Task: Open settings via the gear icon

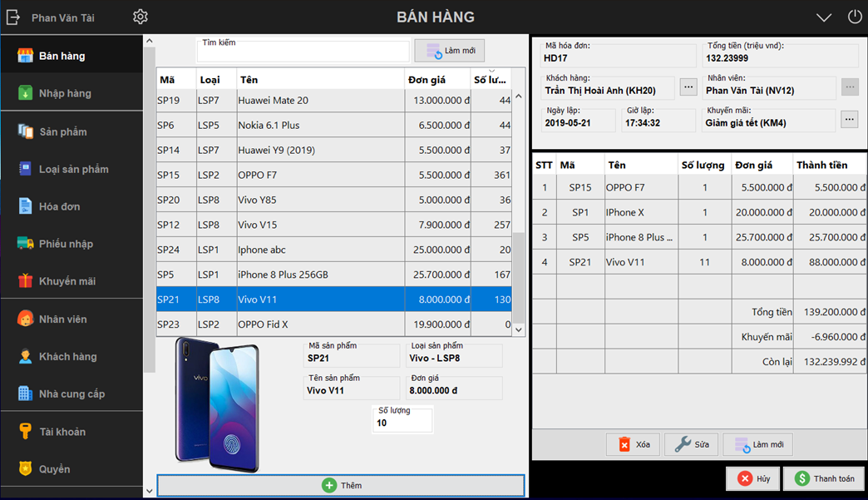Action: coord(141,17)
